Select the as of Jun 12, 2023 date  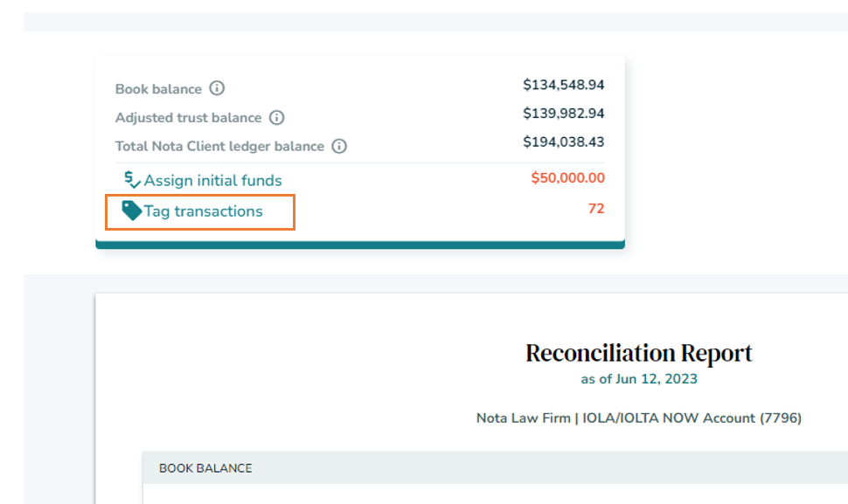coord(639,379)
